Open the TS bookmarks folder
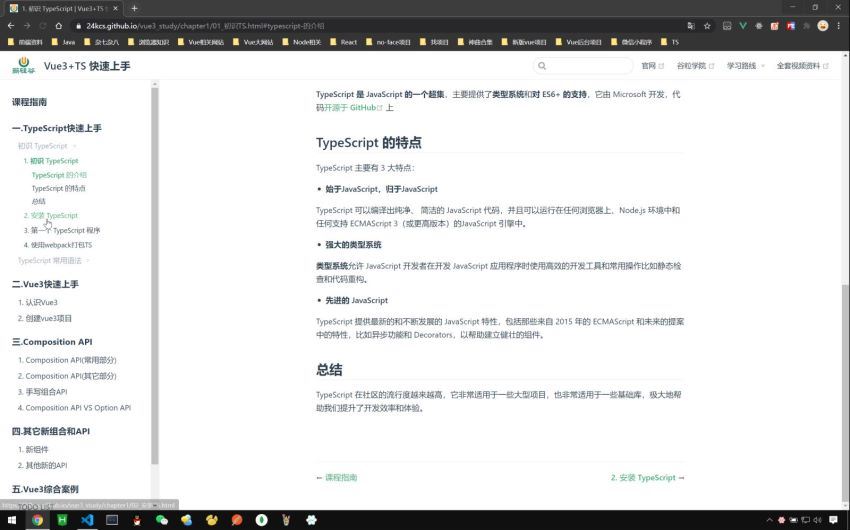The image size is (850, 530). point(669,42)
